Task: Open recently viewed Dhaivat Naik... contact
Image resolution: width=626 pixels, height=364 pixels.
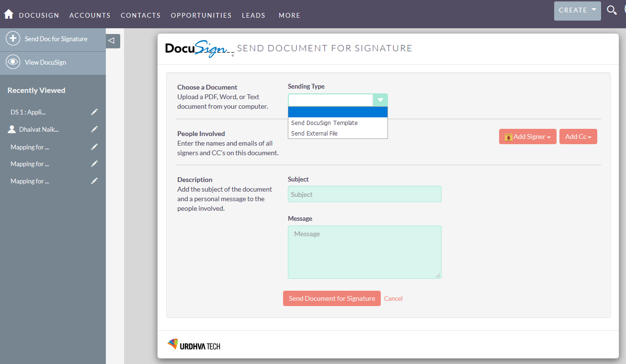Action: (x=39, y=129)
